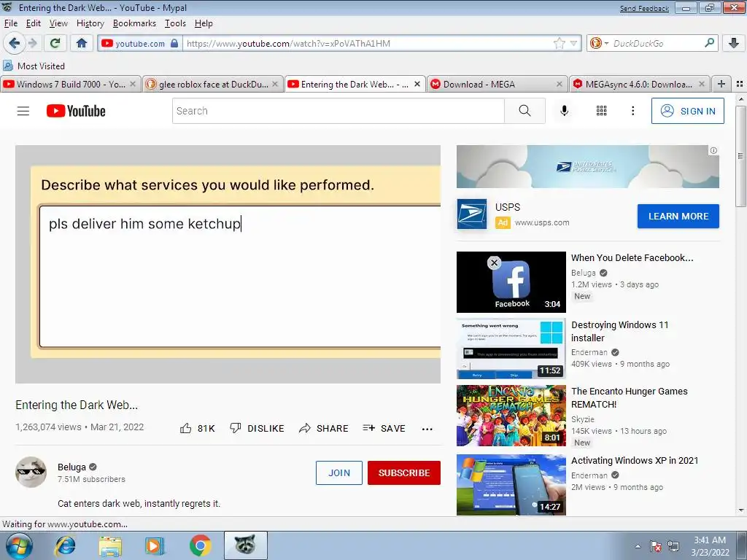The width and height of the screenshot is (747, 560).
Task: Open the YouTube apps grid icon
Action: tap(602, 111)
